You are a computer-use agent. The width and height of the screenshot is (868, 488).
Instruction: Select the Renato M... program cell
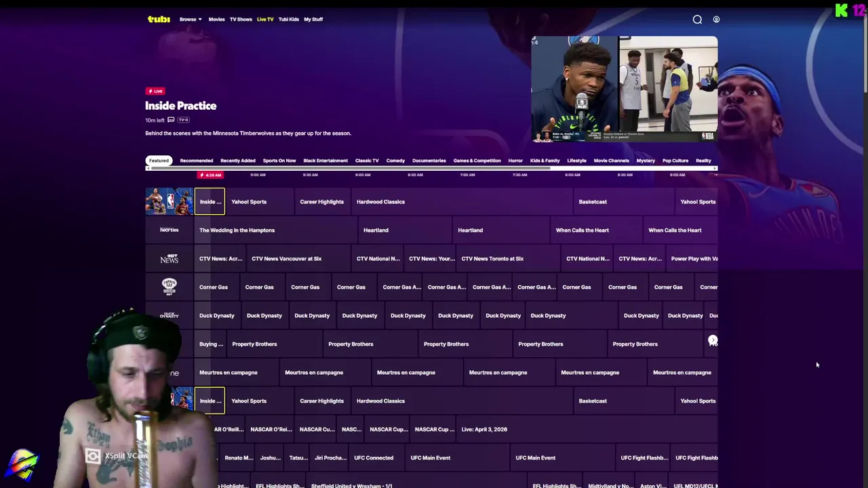(x=237, y=457)
